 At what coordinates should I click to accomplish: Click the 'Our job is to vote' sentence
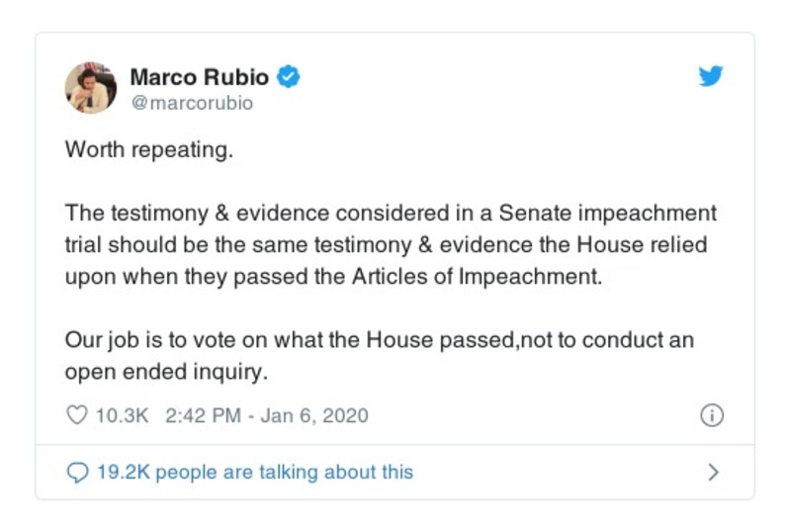click(151, 340)
